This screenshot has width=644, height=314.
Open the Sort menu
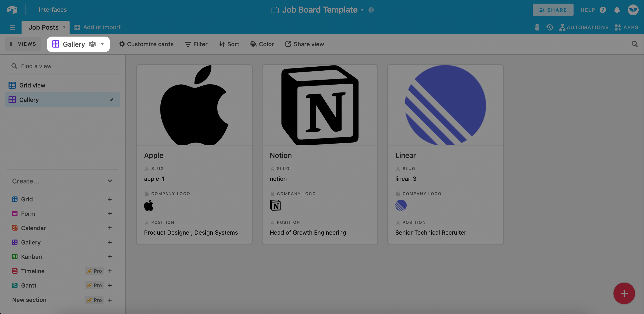pyautogui.click(x=229, y=44)
